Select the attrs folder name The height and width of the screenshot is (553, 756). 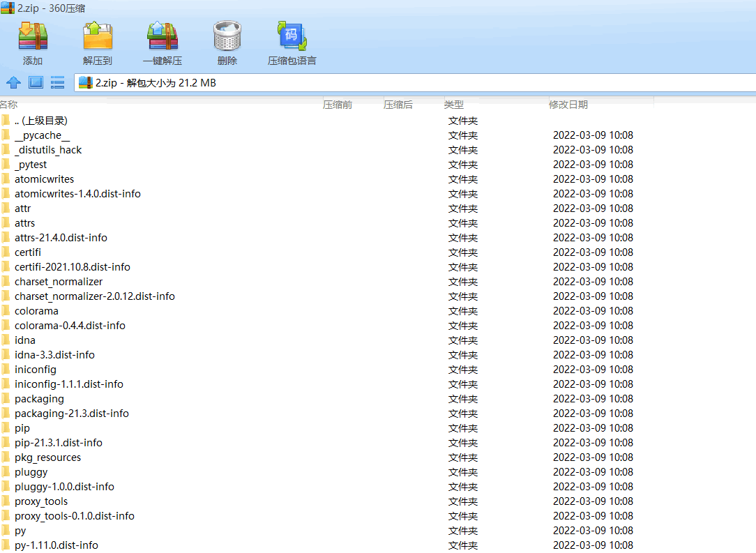(24, 223)
